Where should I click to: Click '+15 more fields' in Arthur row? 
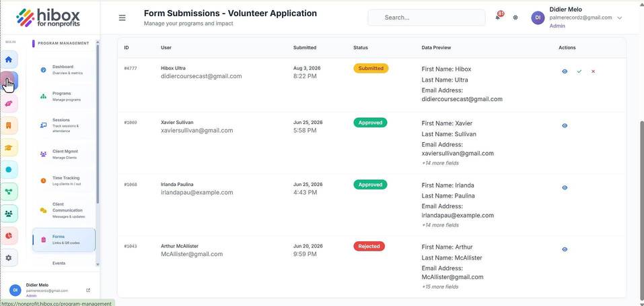pos(440,286)
